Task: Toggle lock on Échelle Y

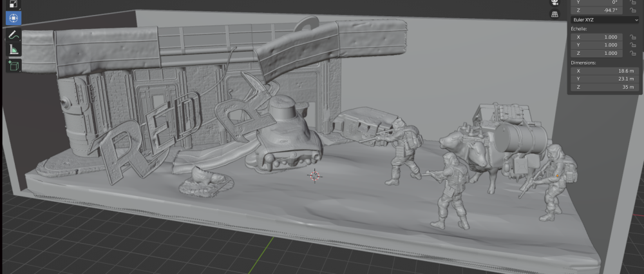Action: coord(633,45)
